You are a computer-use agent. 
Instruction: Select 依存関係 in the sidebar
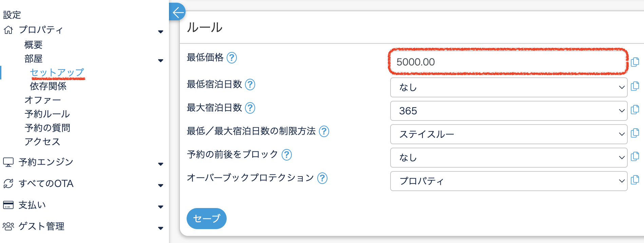48,86
